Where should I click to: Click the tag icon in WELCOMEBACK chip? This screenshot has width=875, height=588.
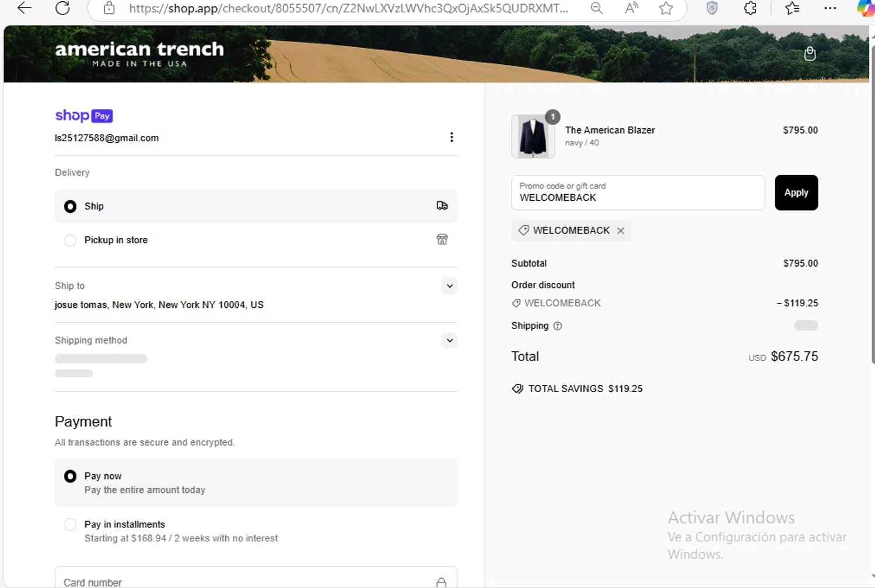click(x=523, y=230)
